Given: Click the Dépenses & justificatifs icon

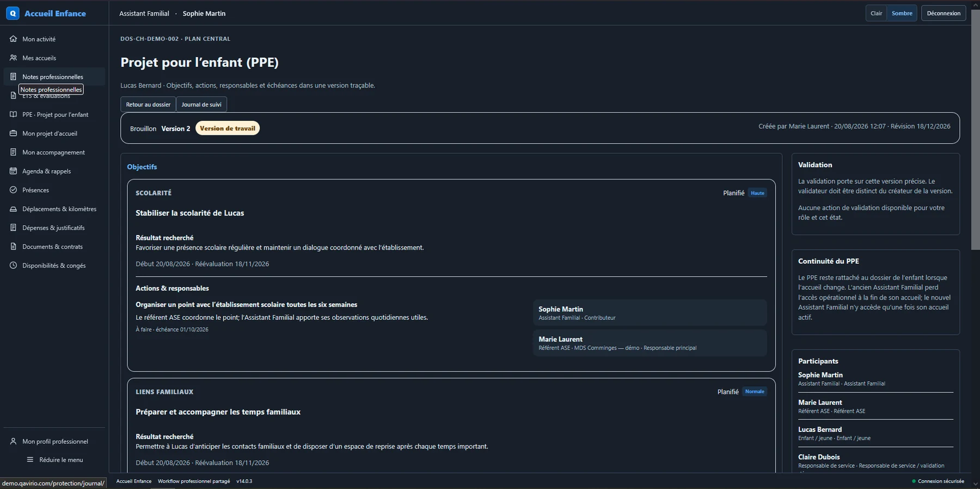Looking at the screenshot, I should [13, 227].
